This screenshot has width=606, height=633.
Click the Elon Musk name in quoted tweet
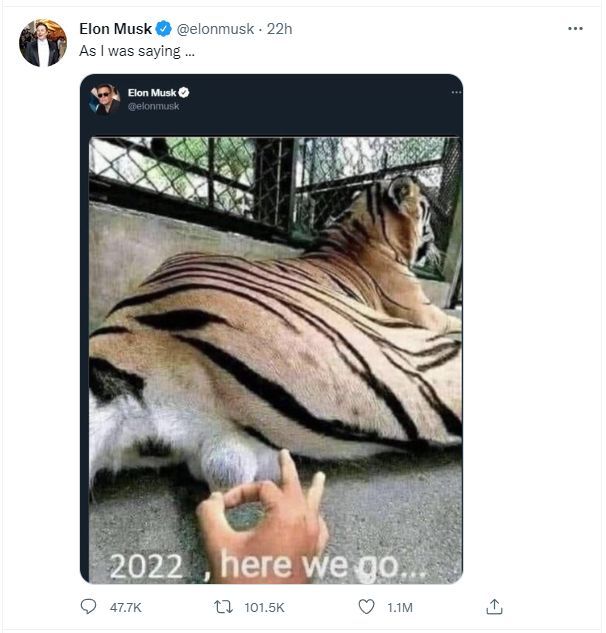coord(151,93)
